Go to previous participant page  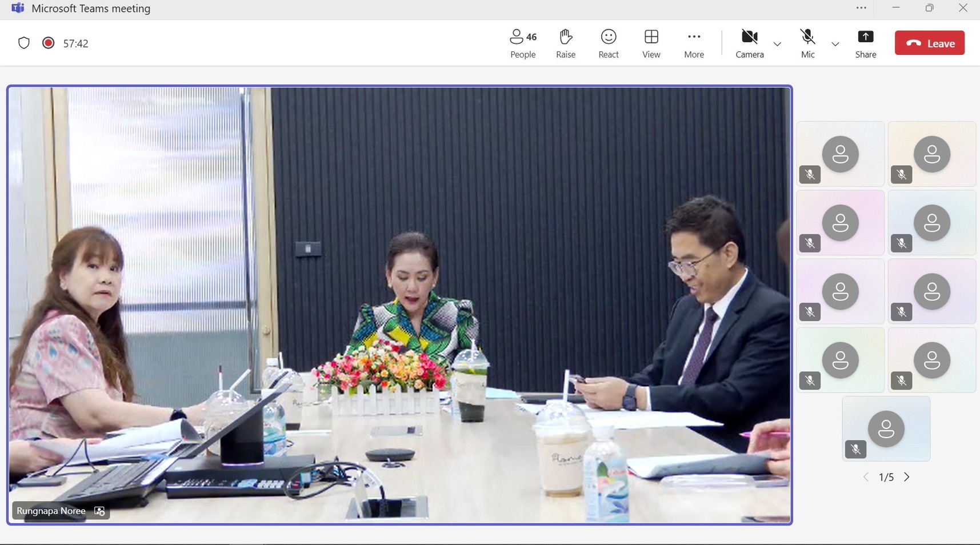[866, 477]
